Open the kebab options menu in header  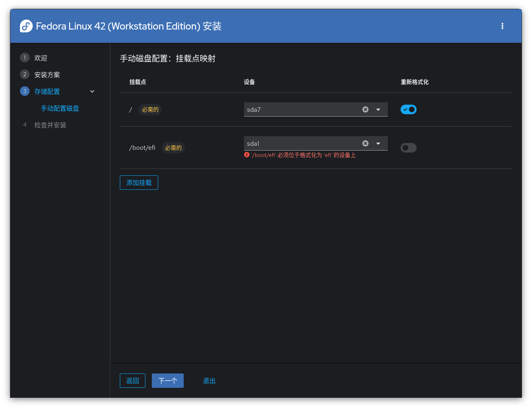[x=502, y=26]
